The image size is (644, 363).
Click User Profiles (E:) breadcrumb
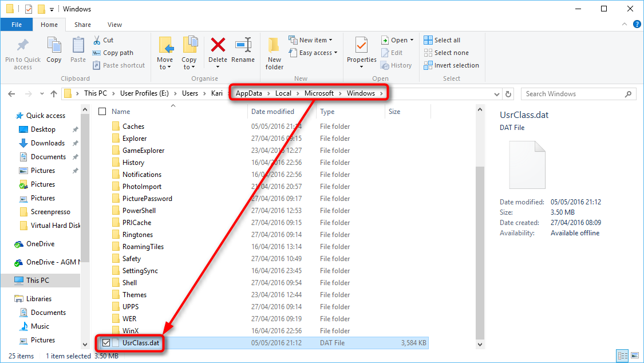(145, 93)
